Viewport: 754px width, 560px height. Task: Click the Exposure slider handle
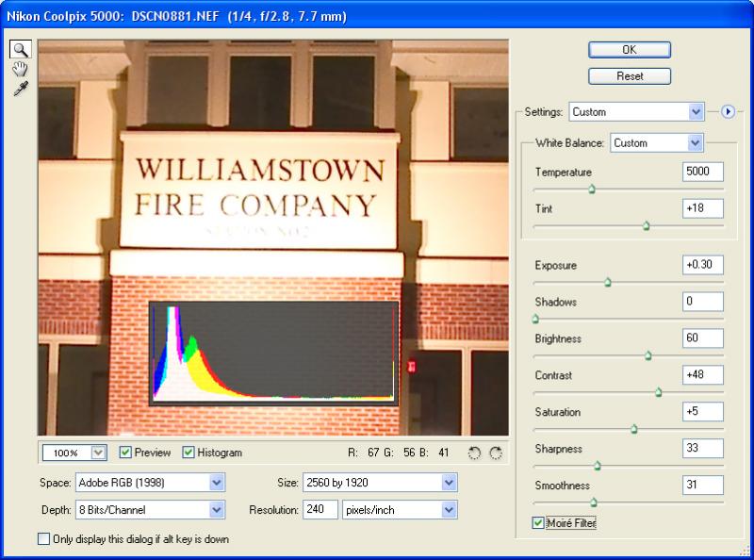608,282
